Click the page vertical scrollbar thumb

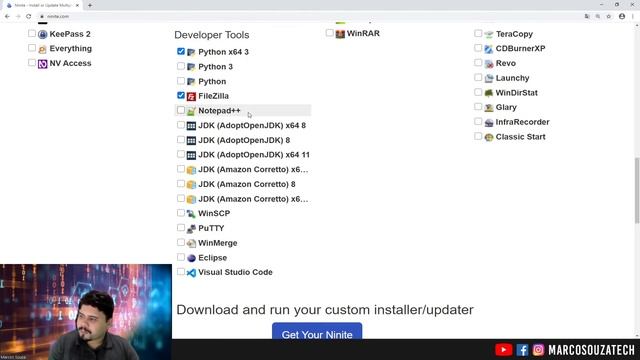click(637, 190)
